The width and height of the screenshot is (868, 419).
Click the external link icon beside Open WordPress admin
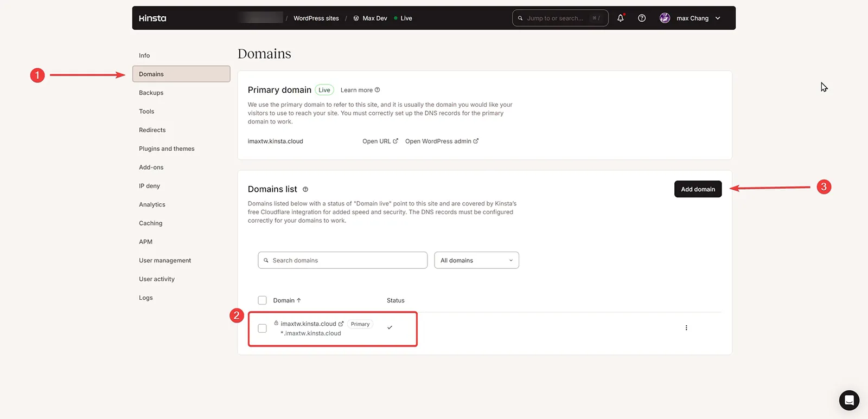[x=476, y=141]
